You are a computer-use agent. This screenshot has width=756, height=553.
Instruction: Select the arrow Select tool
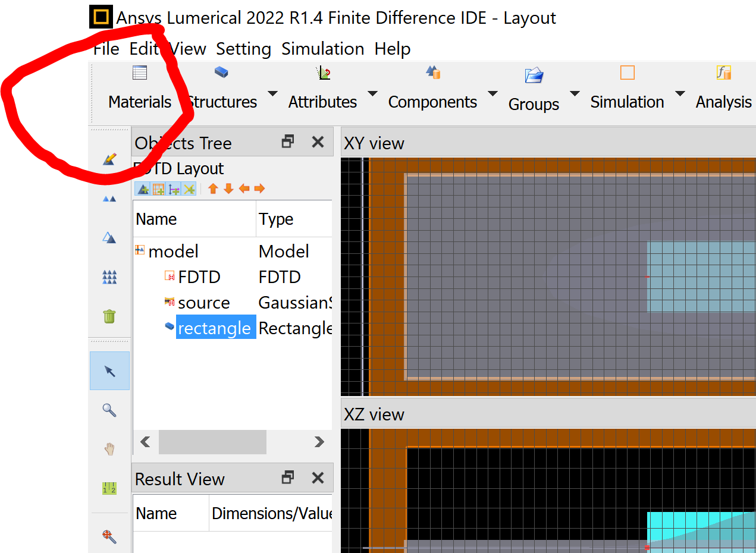tap(109, 371)
